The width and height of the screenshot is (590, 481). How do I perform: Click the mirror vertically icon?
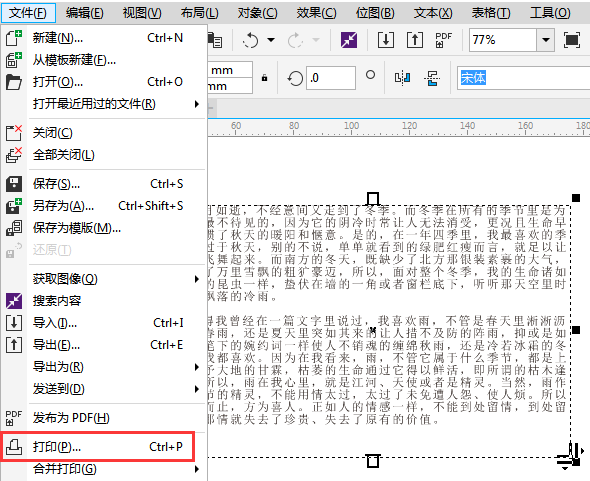[x=432, y=78]
